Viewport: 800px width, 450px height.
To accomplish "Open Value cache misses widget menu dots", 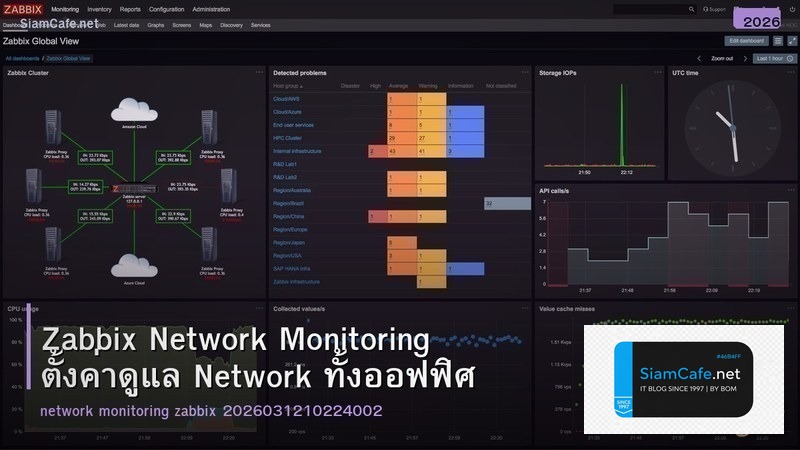I will click(791, 308).
